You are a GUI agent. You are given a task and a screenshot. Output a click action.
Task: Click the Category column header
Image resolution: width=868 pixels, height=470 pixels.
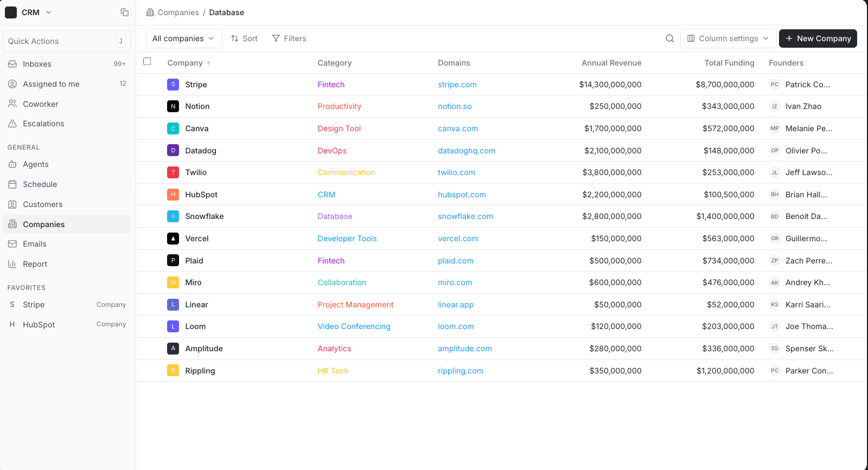(335, 63)
